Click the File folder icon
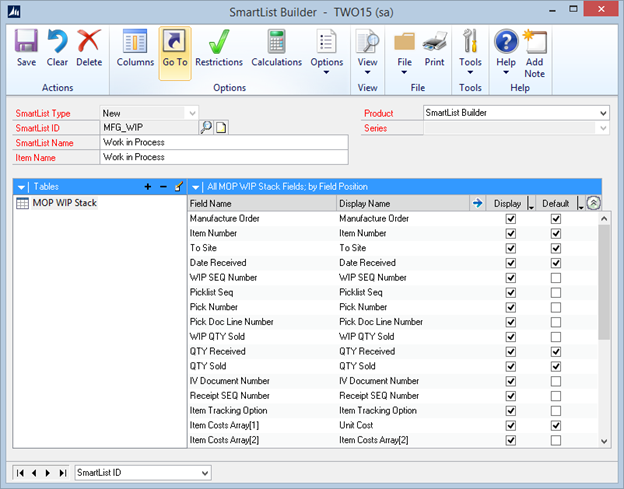 (x=404, y=41)
